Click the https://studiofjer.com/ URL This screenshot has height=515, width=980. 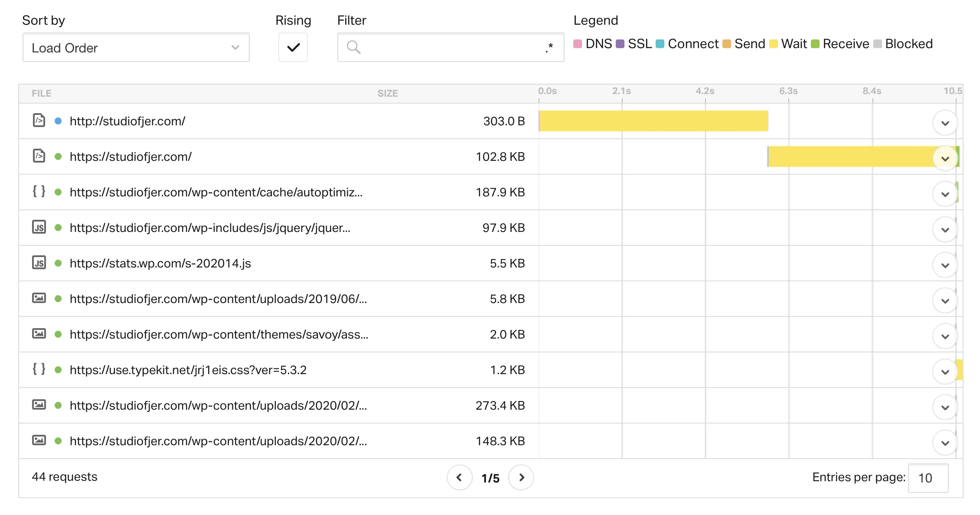click(x=131, y=156)
